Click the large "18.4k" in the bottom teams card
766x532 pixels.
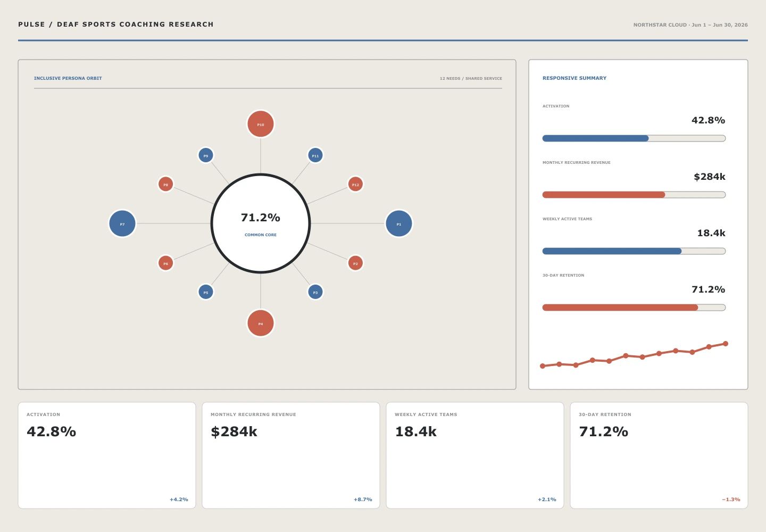click(416, 431)
